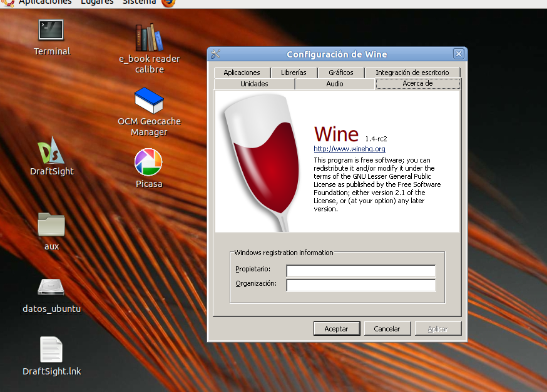Switch to the Librerías tab
The image size is (547, 392).
294,73
